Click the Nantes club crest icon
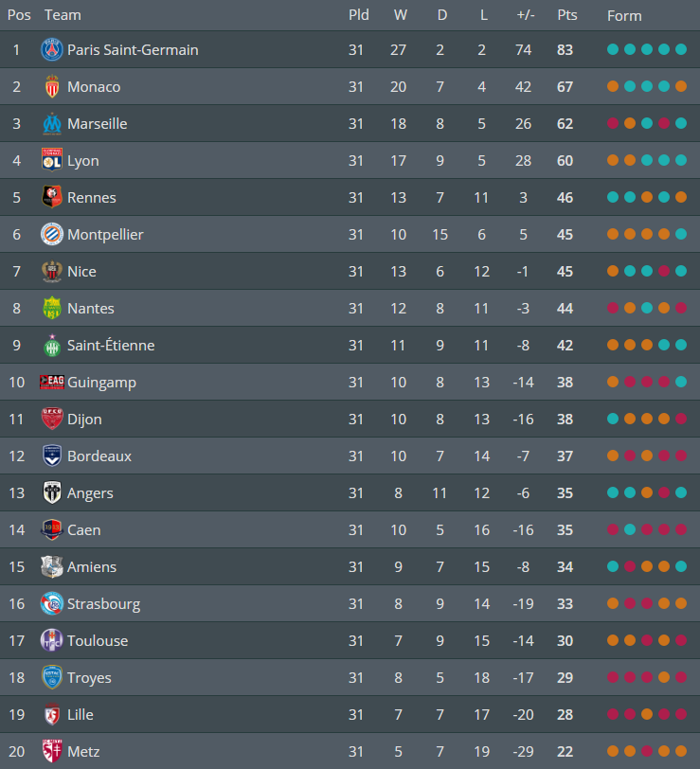This screenshot has height=769, width=700. click(52, 308)
